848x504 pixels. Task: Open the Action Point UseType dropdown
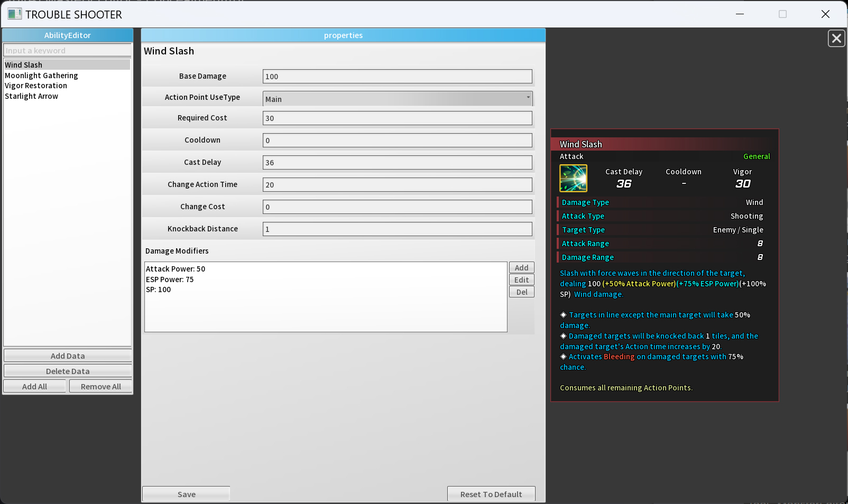tap(397, 99)
